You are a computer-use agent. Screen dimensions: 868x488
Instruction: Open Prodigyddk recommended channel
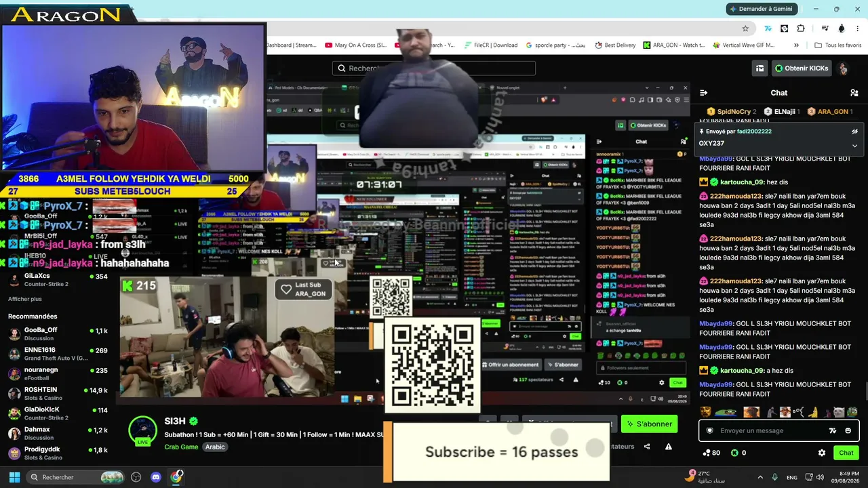click(58, 453)
